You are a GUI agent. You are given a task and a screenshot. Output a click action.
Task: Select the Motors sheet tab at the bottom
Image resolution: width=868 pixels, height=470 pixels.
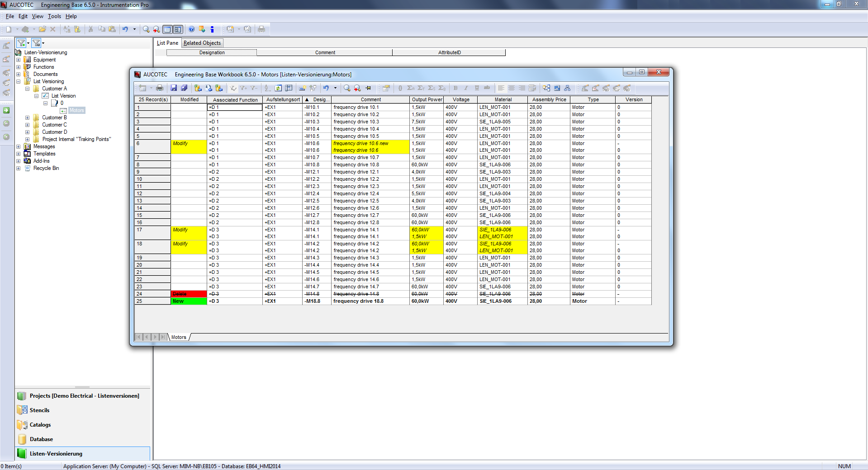click(x=179, y=337)
